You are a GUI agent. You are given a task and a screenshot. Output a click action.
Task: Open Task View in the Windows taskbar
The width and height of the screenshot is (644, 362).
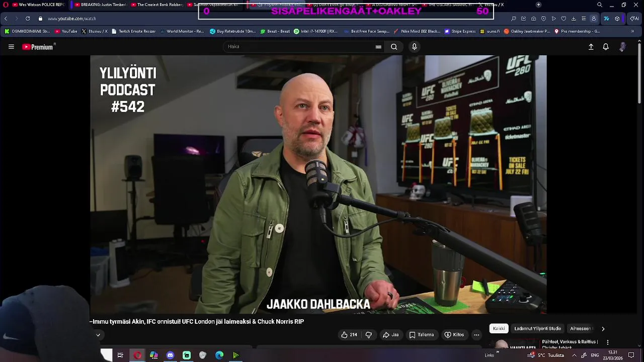[x=120, y=355]
